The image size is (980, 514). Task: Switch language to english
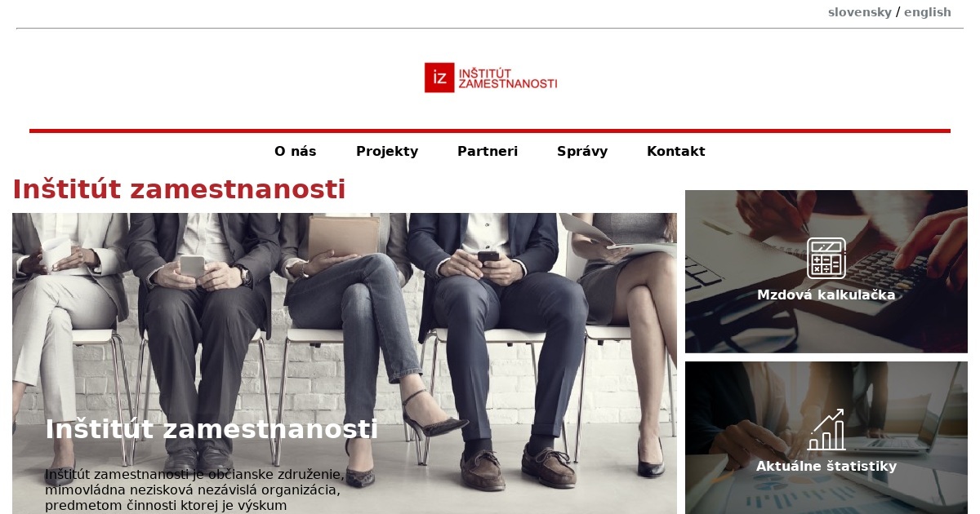pos(927,12)
